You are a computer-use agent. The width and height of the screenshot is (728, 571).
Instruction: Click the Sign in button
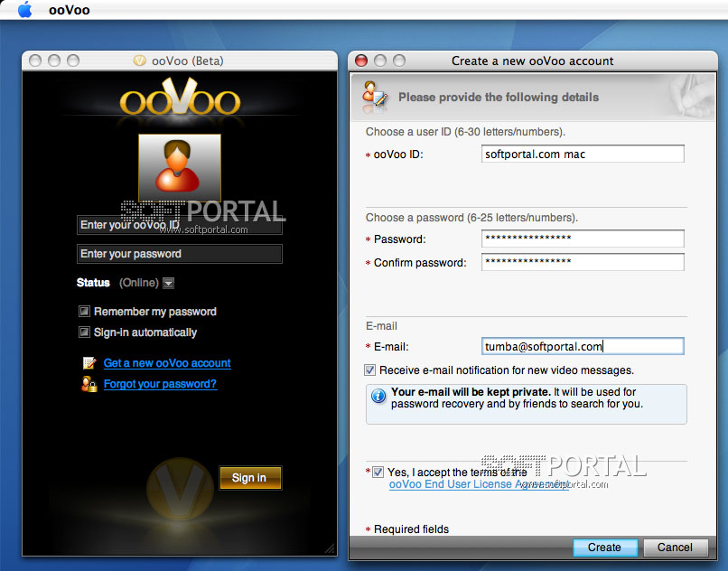coord(250,478)
